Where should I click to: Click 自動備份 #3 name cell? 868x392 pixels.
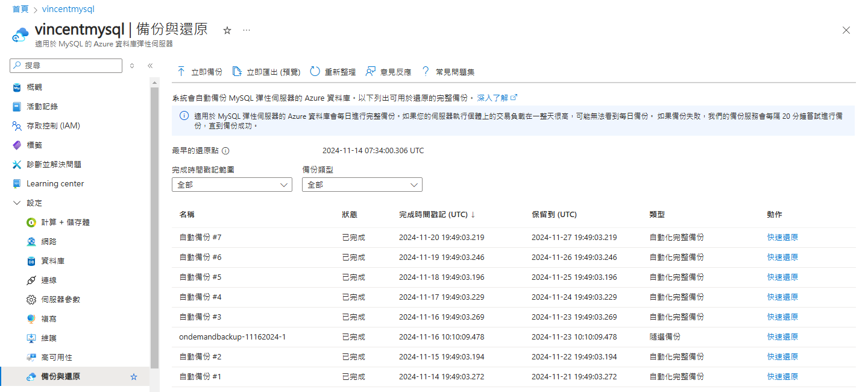(x=200, y=317)
